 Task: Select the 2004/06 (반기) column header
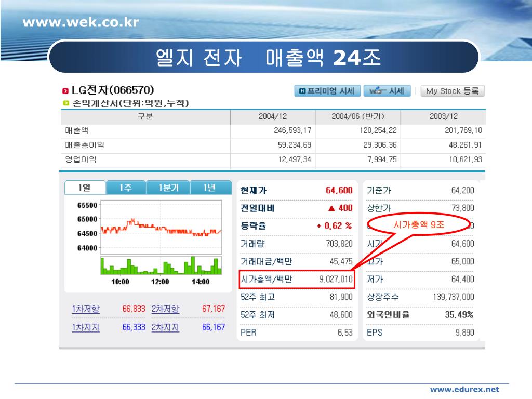357,116
